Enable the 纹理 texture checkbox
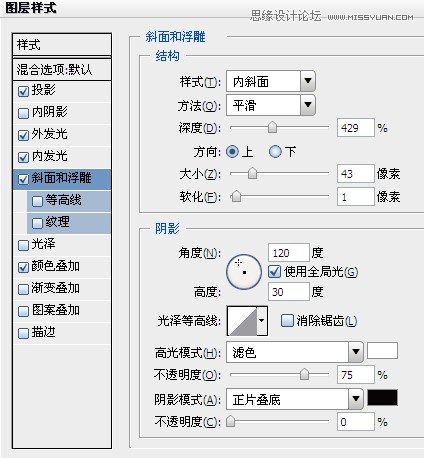424x458 pixels. [x=37, y=223]
